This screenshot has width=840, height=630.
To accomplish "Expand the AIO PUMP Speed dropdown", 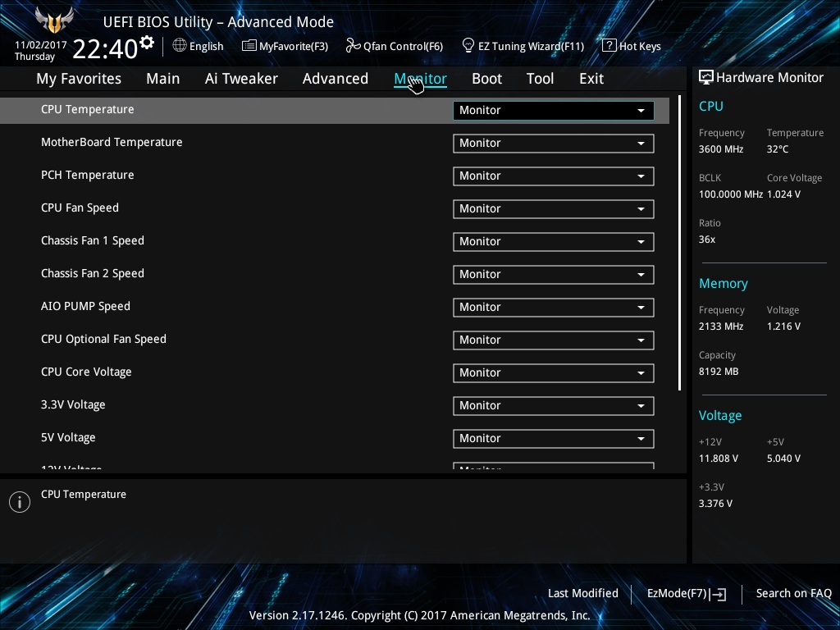I will pyautogui.click(x=554, y=307).
